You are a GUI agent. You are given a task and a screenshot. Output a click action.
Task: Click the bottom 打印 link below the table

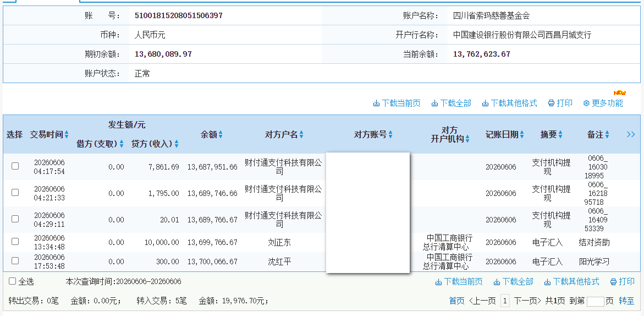pos(622,281)
